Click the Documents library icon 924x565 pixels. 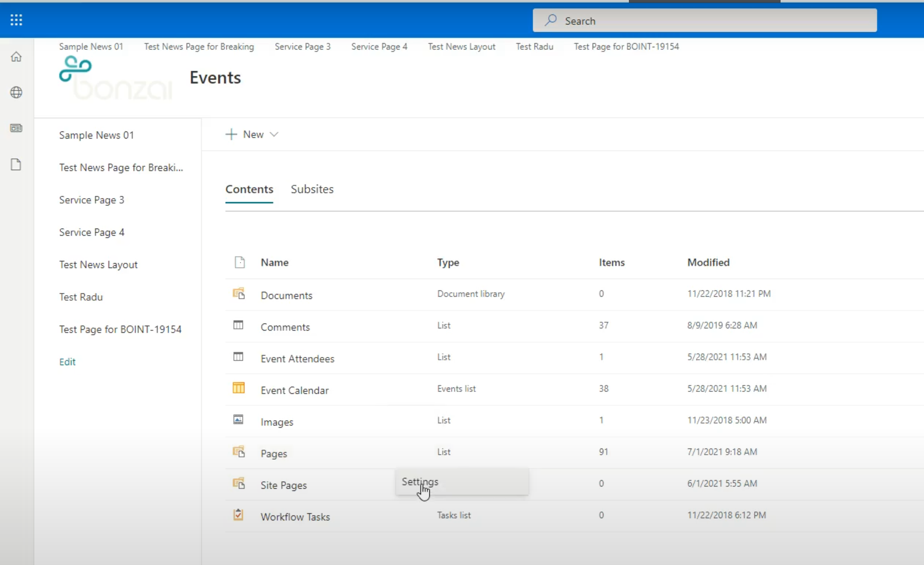click(238, 294)
